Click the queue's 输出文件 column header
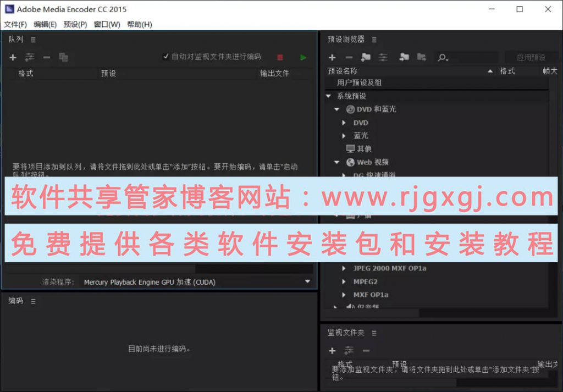The width and height of the screenshot is (563, 392). tap(274, 73)
